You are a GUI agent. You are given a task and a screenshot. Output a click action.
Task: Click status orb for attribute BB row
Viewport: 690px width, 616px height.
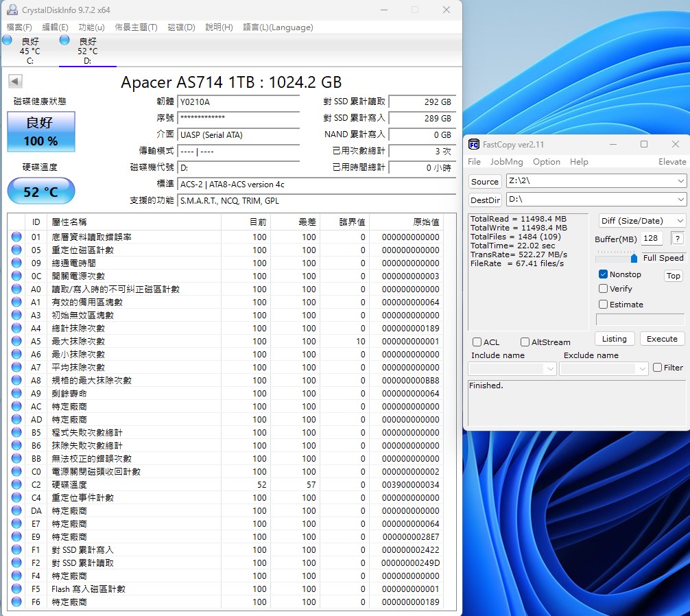coord(16,458)
